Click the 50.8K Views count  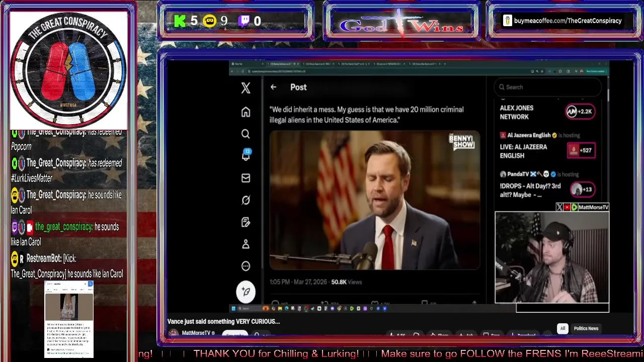point(346,282)
